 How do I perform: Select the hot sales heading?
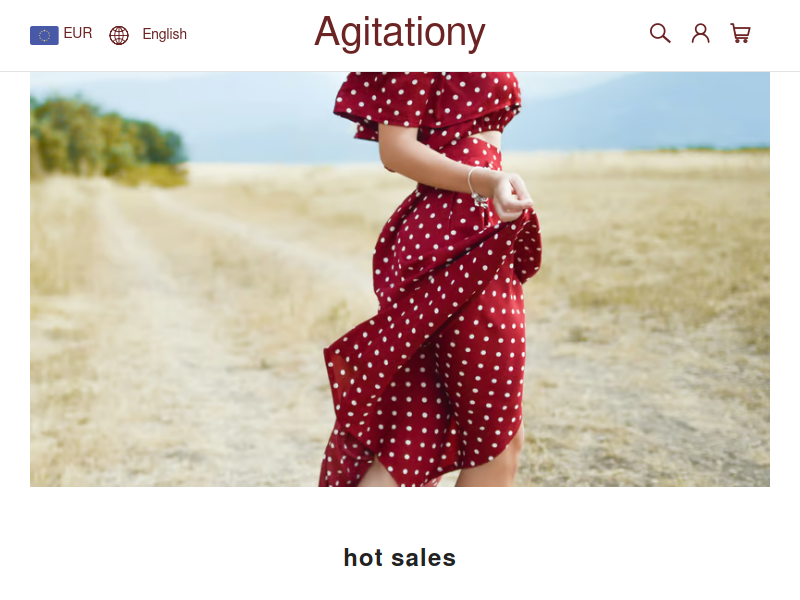[x=399, y=558]
